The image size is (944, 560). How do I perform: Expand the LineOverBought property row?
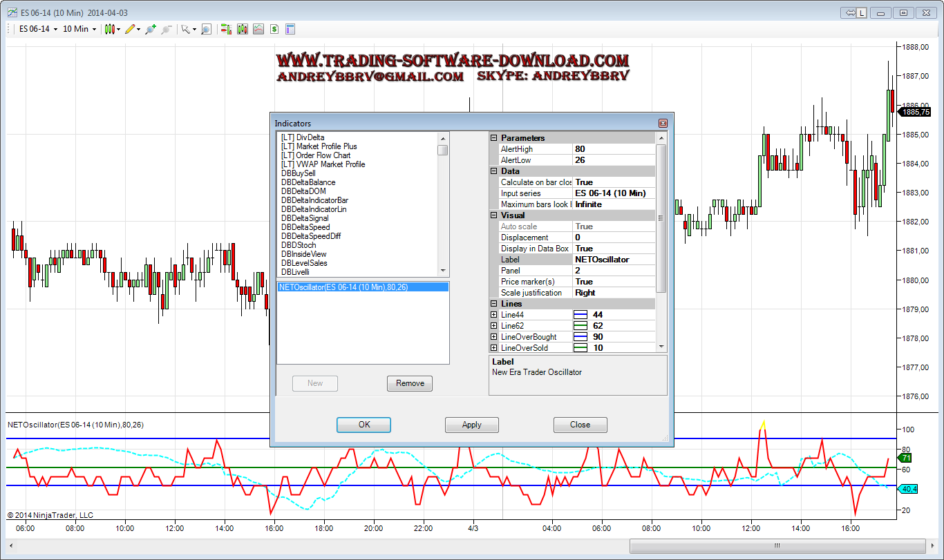click(493, 337)
